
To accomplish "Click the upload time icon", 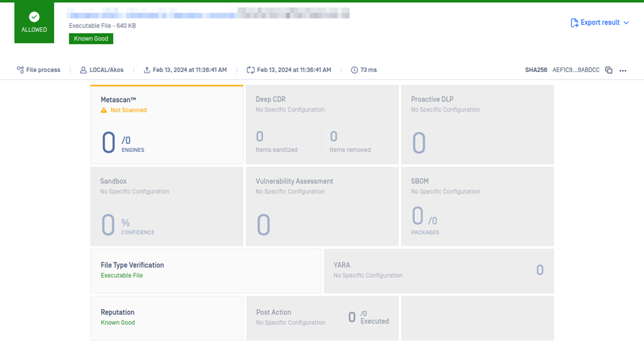I will click(x=147, y=70).
